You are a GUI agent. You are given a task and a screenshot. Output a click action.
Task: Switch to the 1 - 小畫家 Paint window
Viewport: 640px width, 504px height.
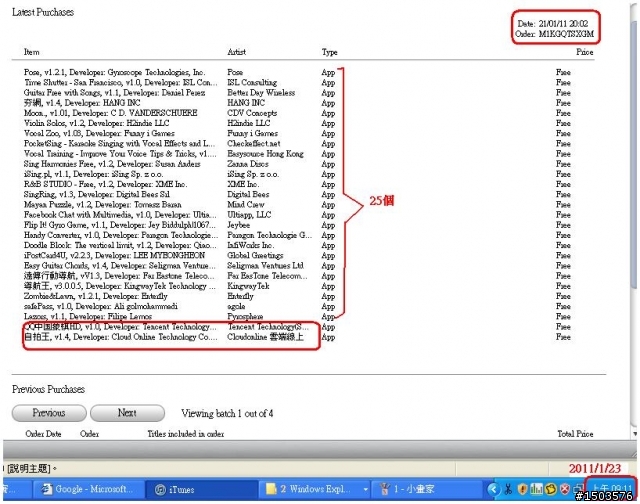(427, 489)
